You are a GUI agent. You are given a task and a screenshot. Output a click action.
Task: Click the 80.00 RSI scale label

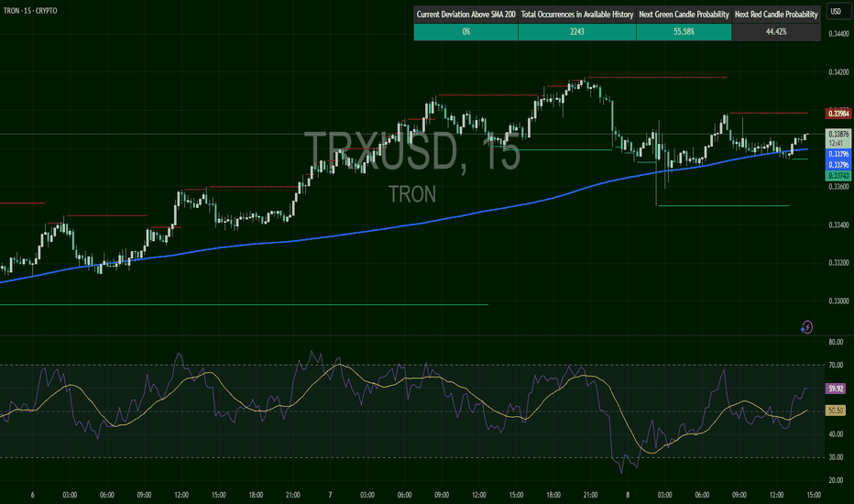click(836, 342)
